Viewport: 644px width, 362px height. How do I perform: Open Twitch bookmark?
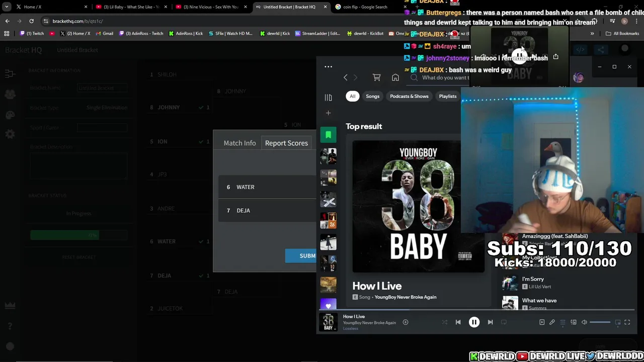coord(32,34)
